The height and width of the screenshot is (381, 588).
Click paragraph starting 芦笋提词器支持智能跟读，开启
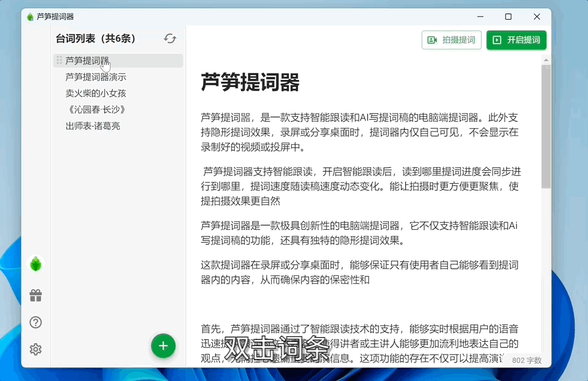361,186
